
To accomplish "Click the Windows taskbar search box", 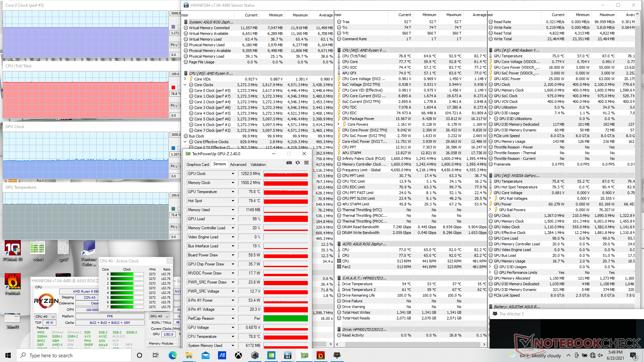I will pos(74,355).
